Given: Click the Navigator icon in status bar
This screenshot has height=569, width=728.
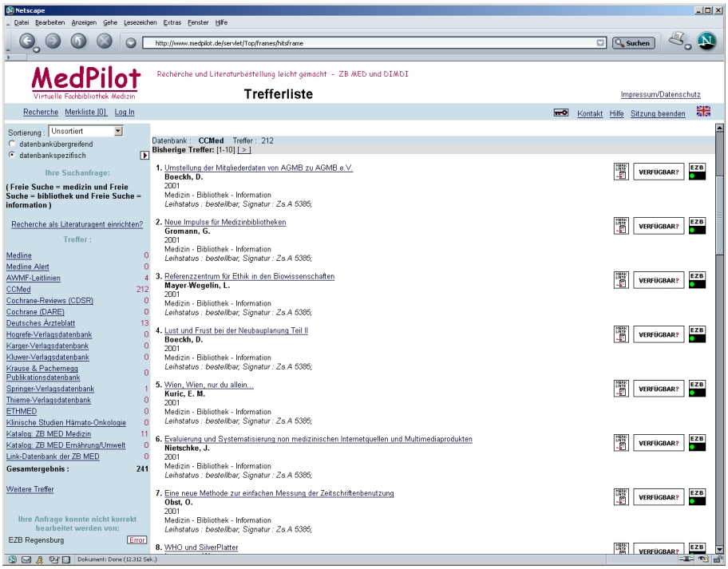Looking at the screenshot, I should [13, 559].
